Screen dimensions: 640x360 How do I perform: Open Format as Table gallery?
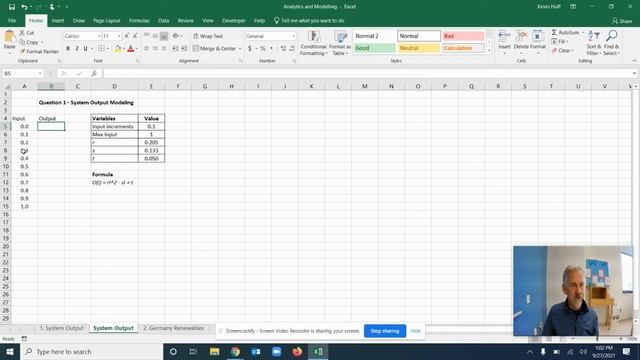pos(340,43)
